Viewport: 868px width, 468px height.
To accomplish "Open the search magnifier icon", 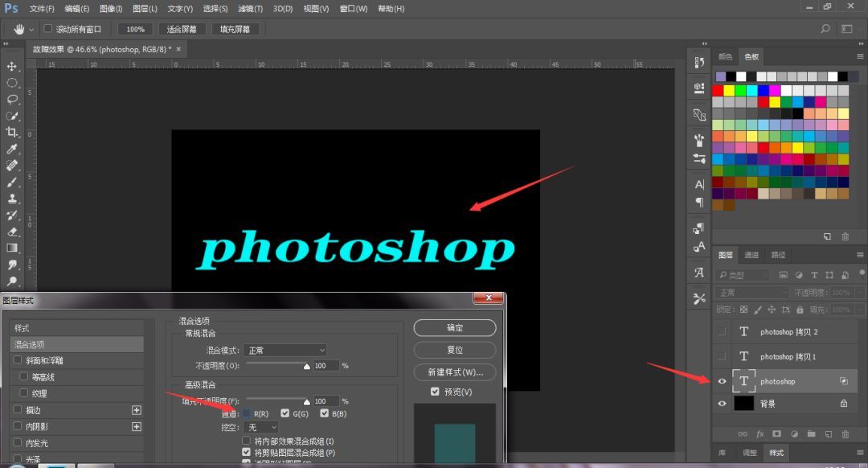I will pyautogui.click(x=825, y=29).
